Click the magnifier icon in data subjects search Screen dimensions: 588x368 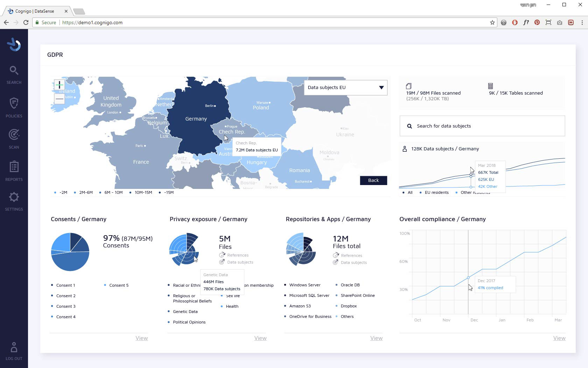tap(409, 126)
